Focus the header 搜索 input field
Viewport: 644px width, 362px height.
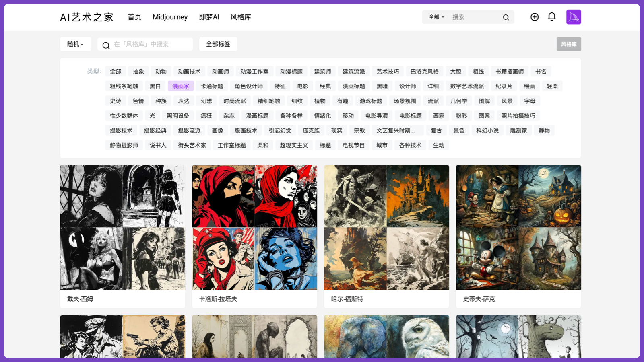coord(475,17)
